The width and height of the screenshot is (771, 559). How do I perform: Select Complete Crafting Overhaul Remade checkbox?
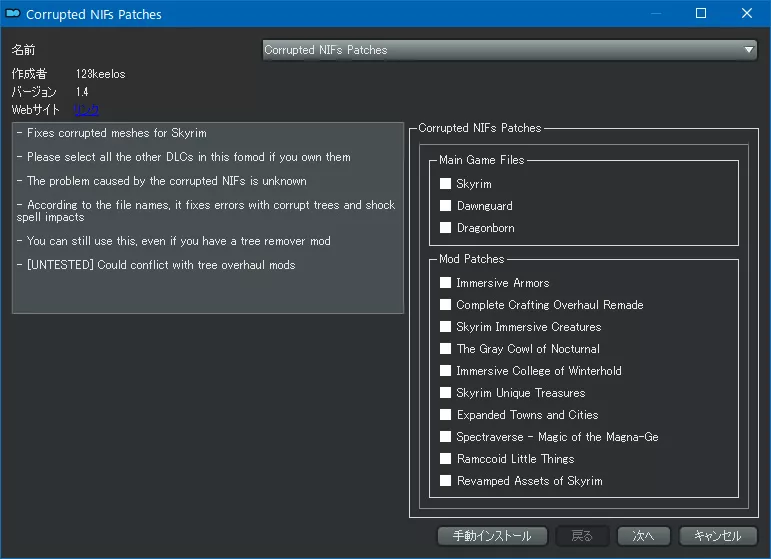coord(445,305)
